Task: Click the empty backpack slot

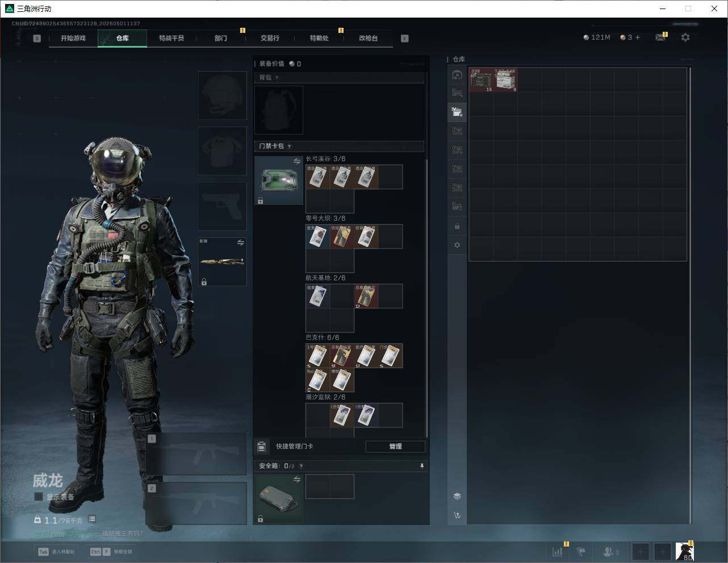Action: pyautogui.click(x=279, y=110)
